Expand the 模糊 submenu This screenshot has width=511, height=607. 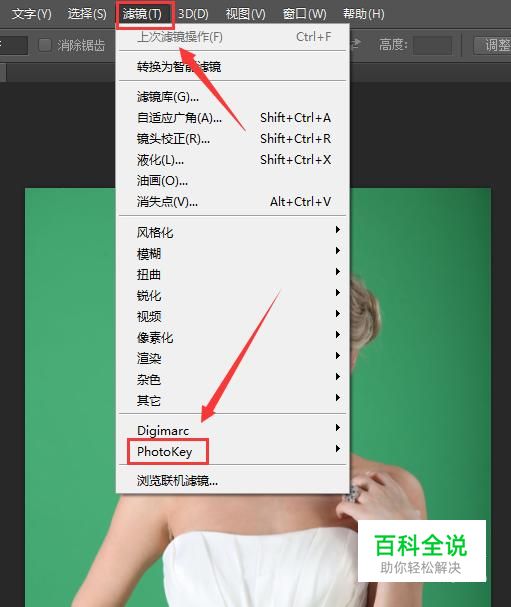233,254
